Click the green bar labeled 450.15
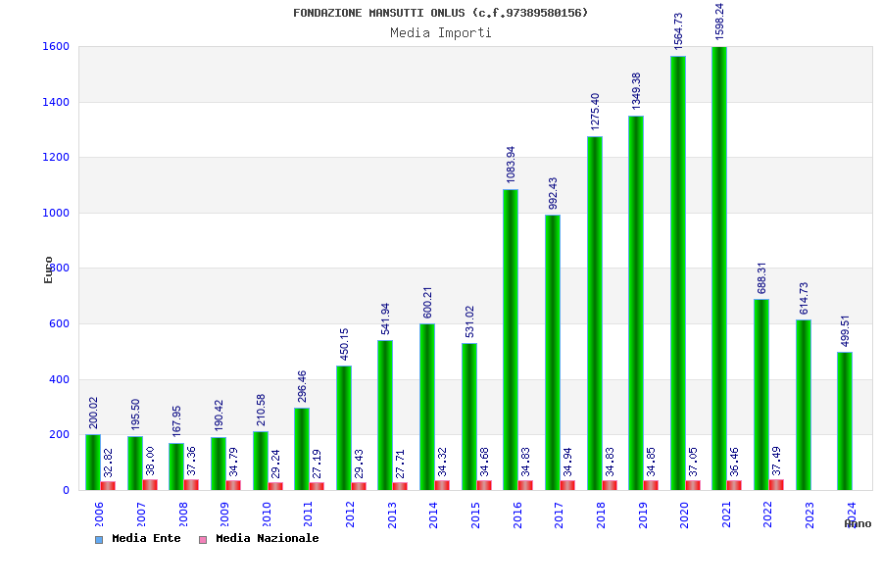The image size is (882, 588). coord(344,427)
